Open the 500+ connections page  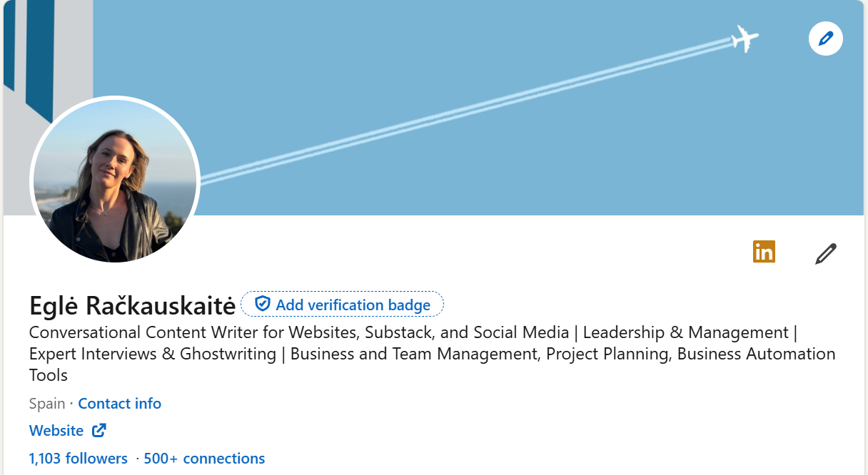(x=204, y=458)
